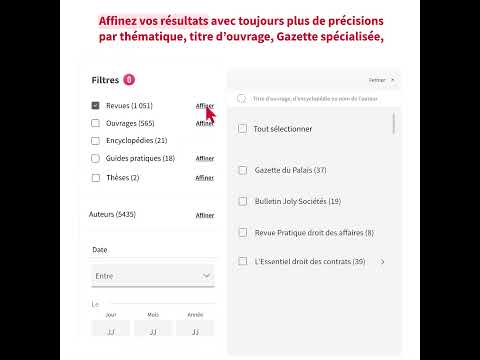This screenshot has height=360, width=480.
Task: Select Gazette du Palais (37) checkbox
Action: coord(243,170)
